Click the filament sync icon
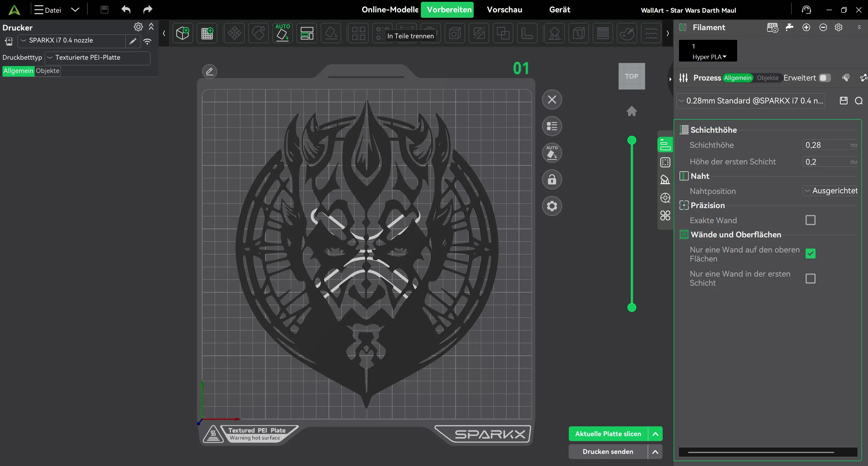 [772, 27]
